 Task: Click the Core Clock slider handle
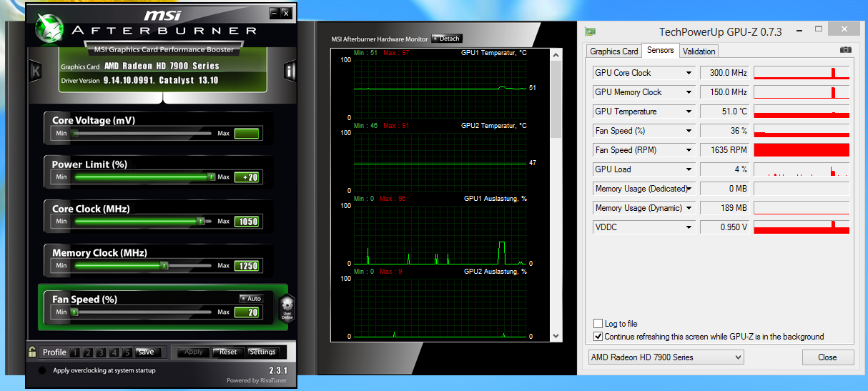[x=200, y=222]
